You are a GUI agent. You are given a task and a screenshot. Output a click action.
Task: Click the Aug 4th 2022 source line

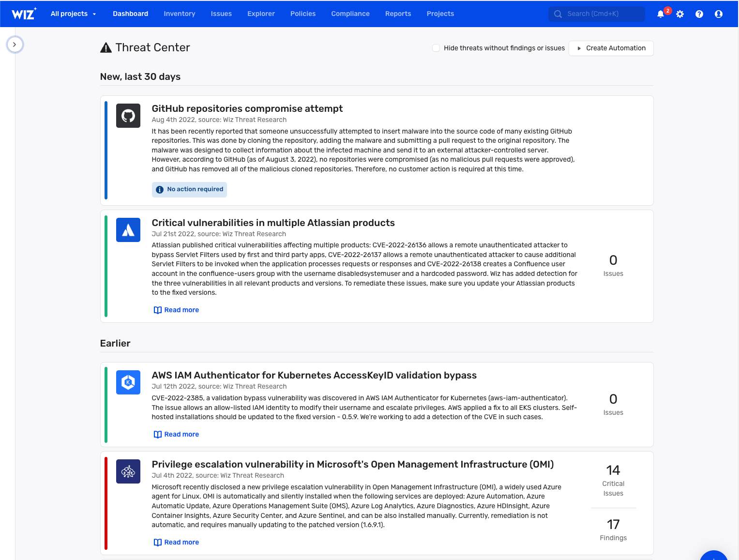219,120
